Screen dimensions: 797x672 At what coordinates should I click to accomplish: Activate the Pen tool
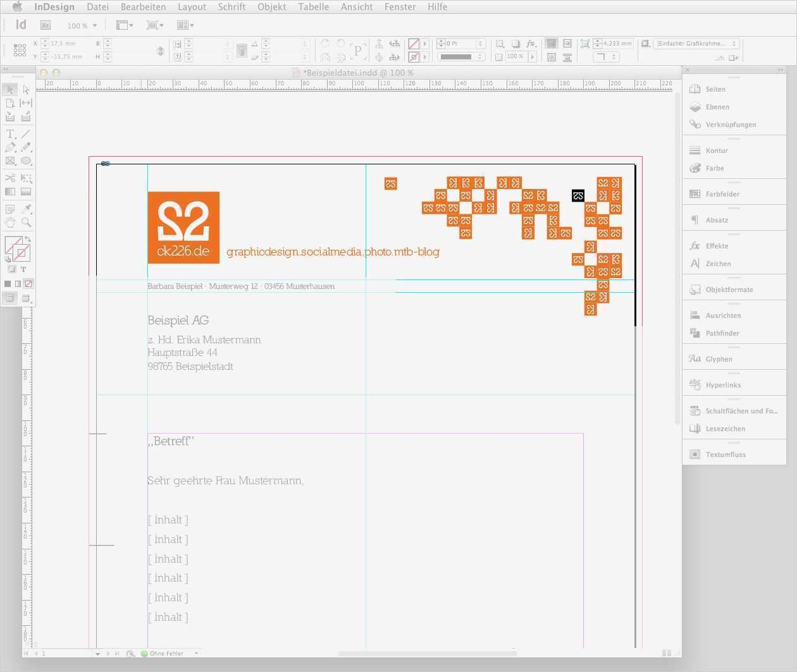click(x=10, y=147)
